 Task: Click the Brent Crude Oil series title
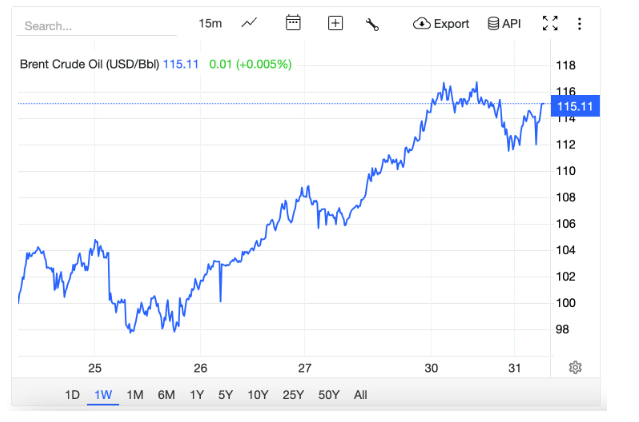point(87,64)
